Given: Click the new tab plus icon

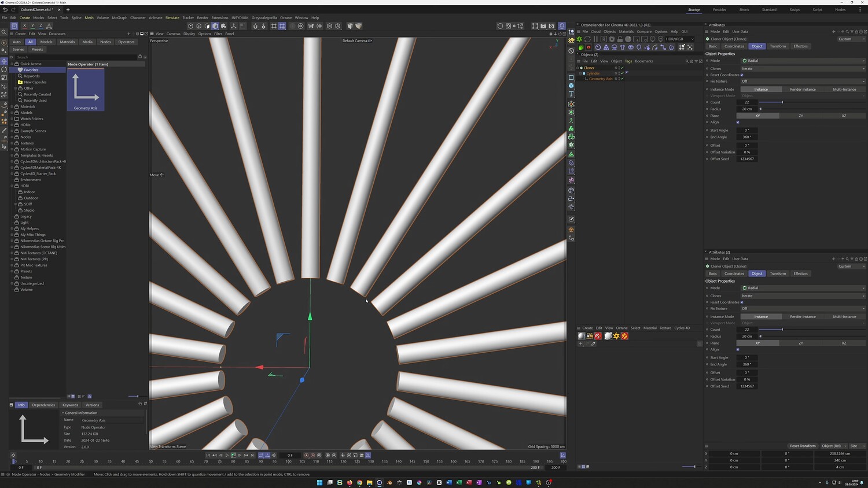Looking at the screenshot, I should coord(68,9).
